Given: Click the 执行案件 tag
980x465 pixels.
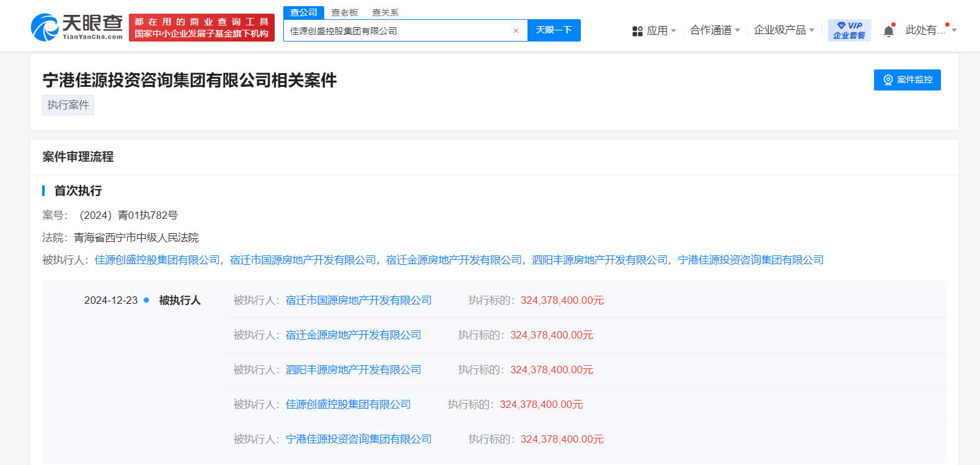Looking at the screenshot, I should (68, 105).
